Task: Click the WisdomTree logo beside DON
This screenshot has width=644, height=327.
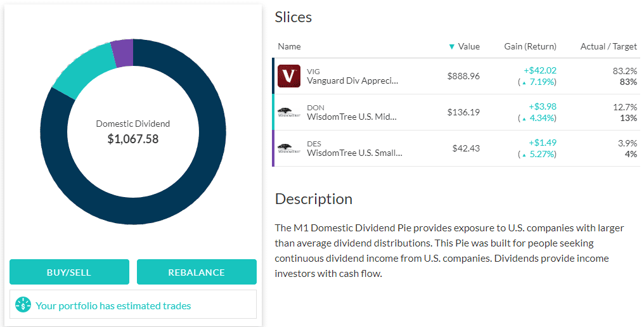Action: pos(289,112)
